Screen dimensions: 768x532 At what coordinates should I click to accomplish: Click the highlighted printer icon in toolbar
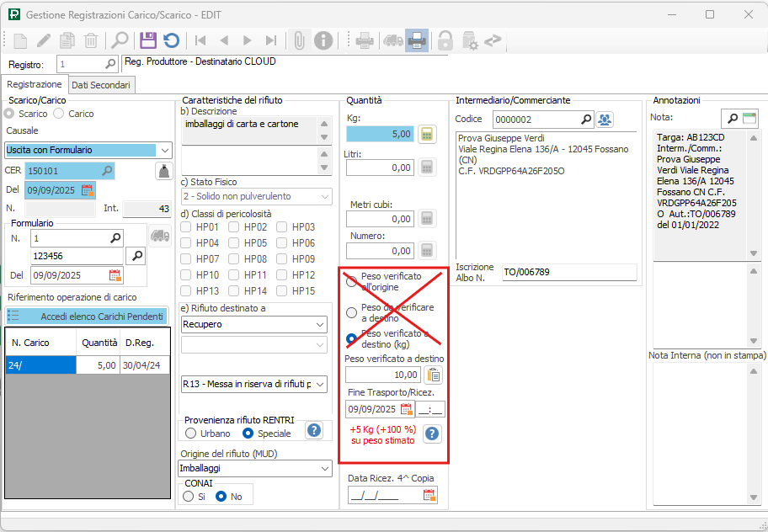[416, 40]
